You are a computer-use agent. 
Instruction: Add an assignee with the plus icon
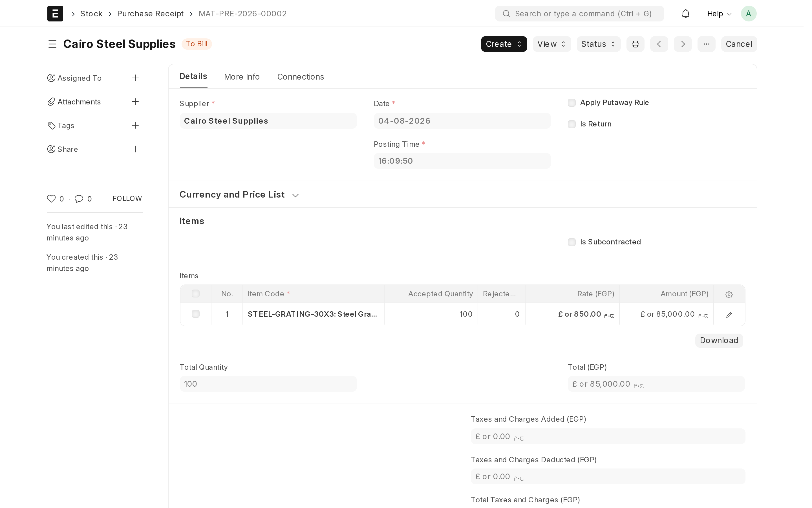pos(135,78)
